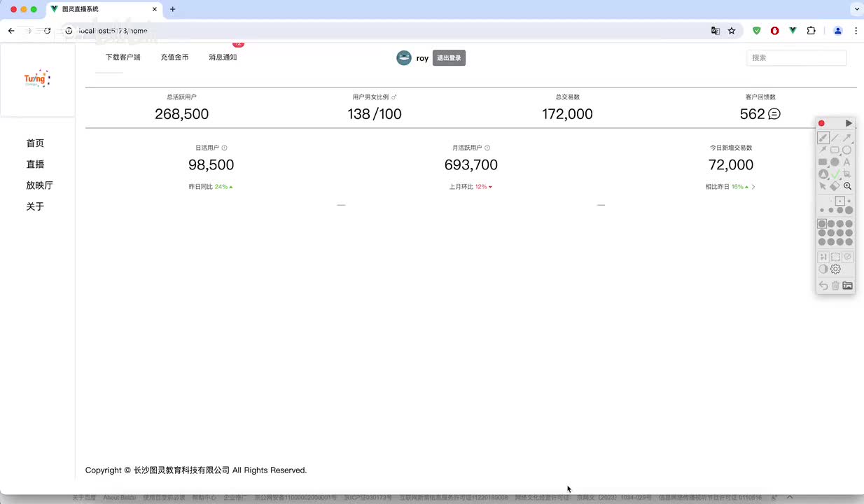The height and width of the screenshot is (504, 864).
Task: Reload the page with the refresh button
Action: click(x=47, y=31)
